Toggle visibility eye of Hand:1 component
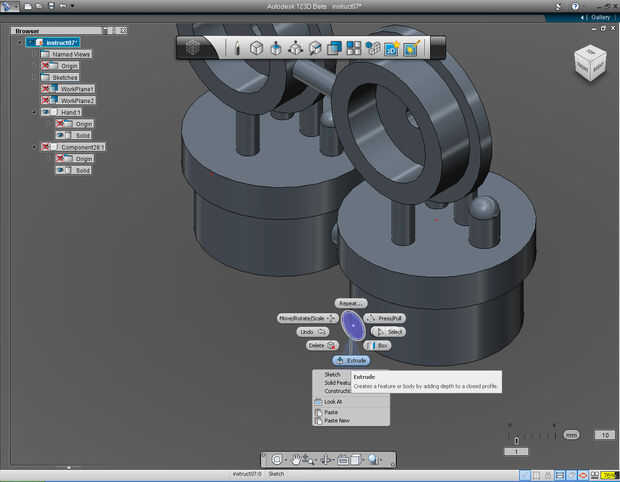The width and height of the screenshot is (620, 482). (x=45, y=112)
